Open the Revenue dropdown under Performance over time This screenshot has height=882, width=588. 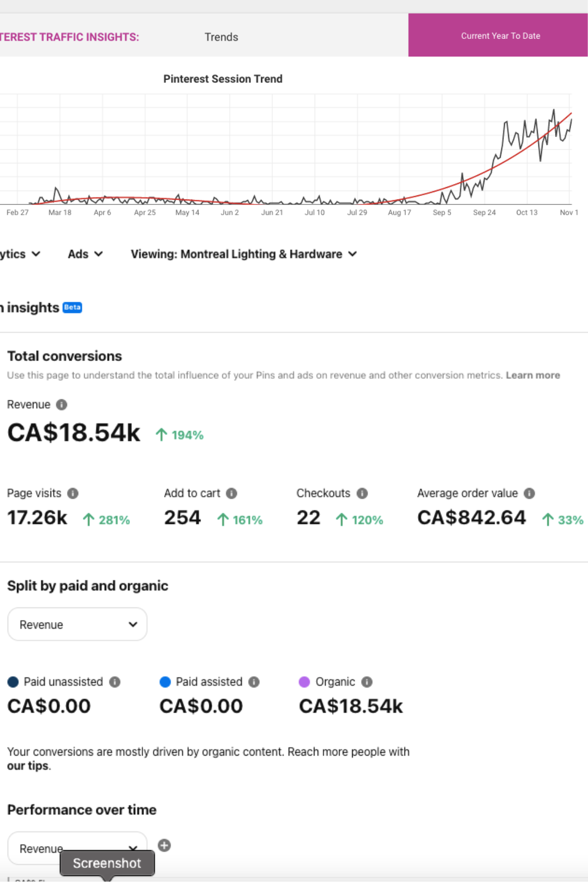coord(77,848)
